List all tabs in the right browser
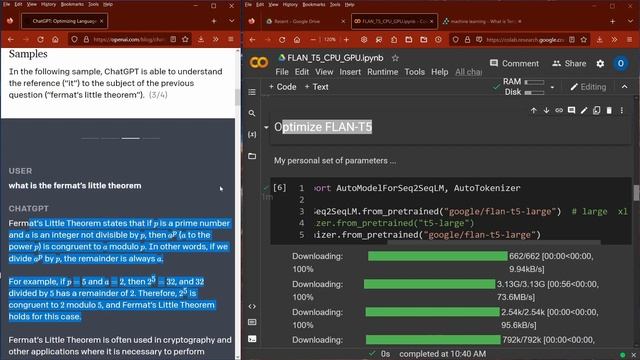Viewport: 640px width, 360px height. 630,21
